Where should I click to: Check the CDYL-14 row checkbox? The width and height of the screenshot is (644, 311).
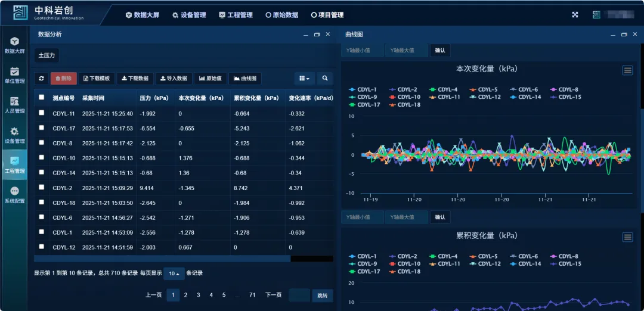point(41,172)
